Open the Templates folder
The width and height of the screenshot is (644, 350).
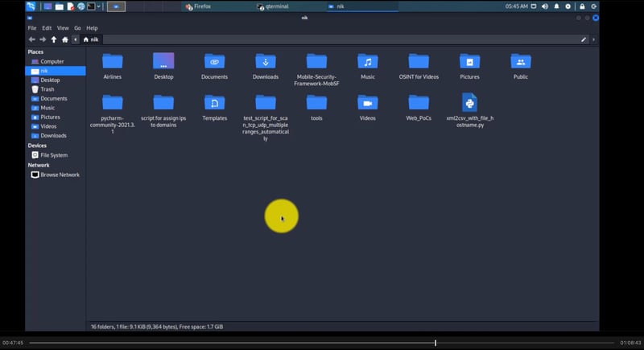pyautogui.click(x=214, y=108)
